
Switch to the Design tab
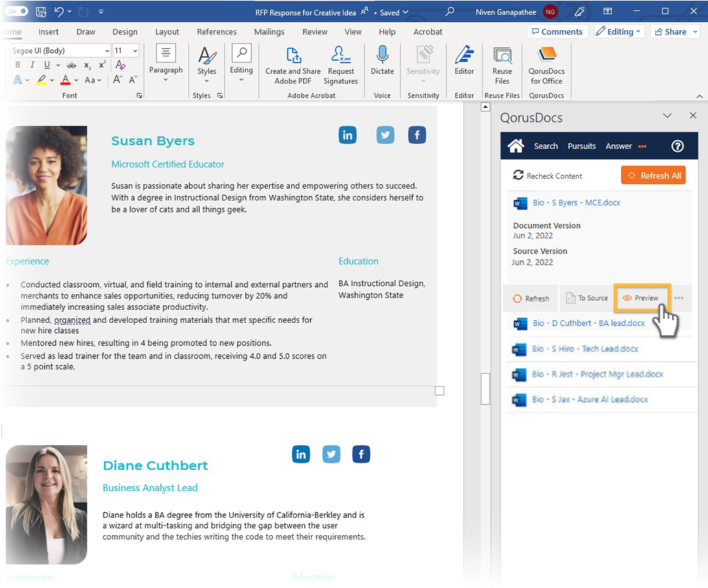(x=125, y=32)
